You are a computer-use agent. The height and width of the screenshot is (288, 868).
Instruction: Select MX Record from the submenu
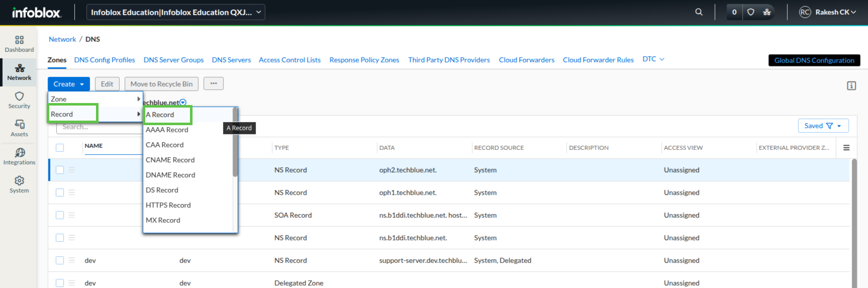[x=188, y=220]
